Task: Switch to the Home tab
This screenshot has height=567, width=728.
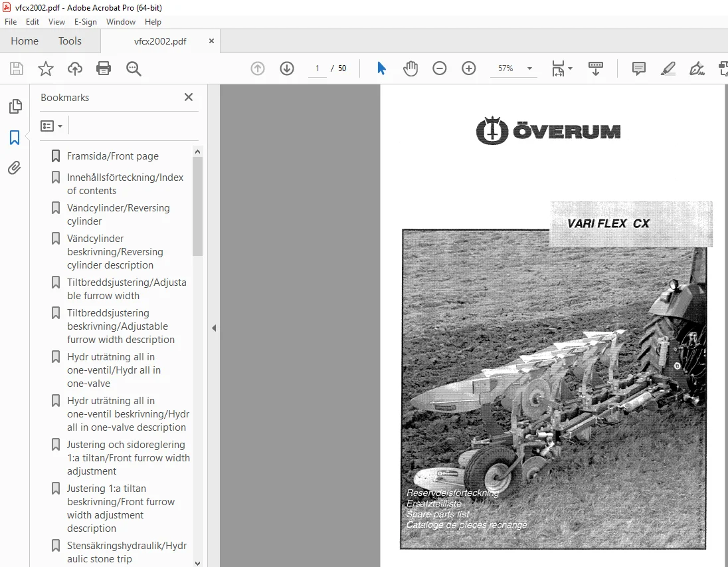Action: [x=25, y=41]
